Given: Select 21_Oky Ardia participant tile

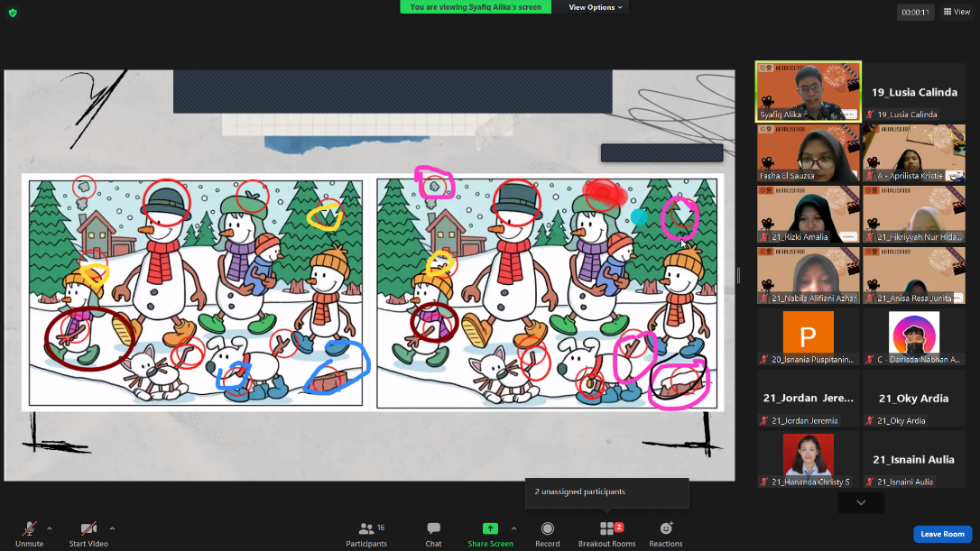Looking at the screenshot, I should (914, 398).
